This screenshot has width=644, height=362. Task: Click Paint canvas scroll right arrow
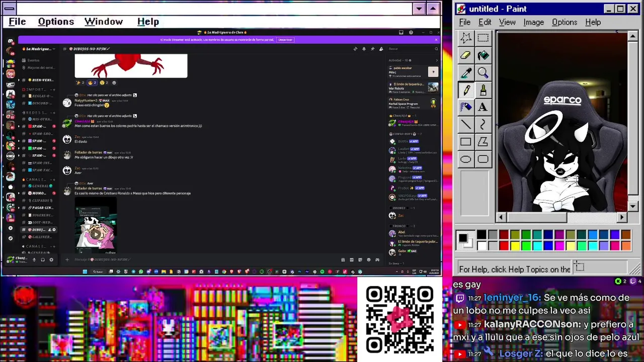[622, 217]
